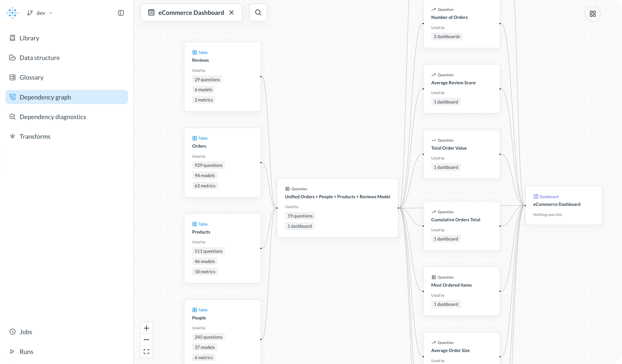
Task: Expand the dev branch selector
Action: 50,13
